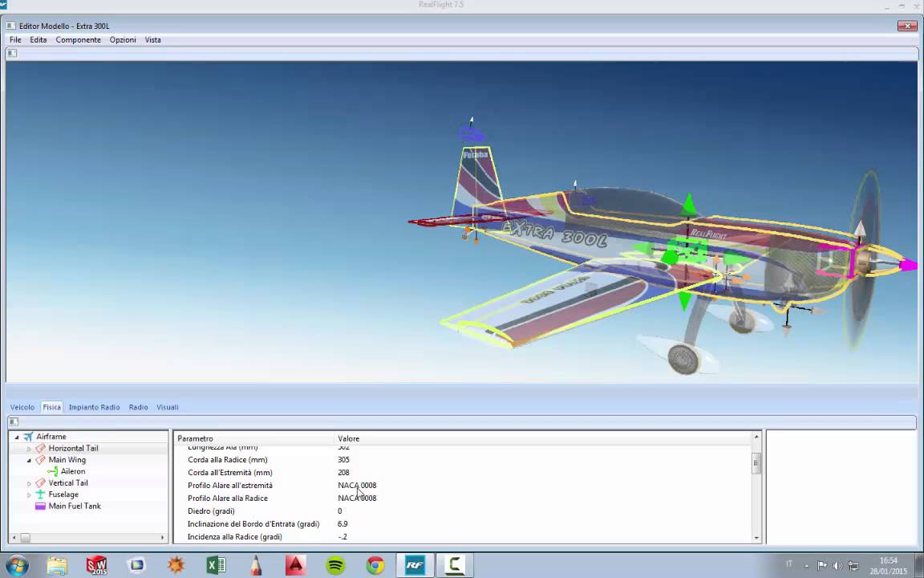
Task: Open Google Chrome from the taskbar
Action: 375,566
